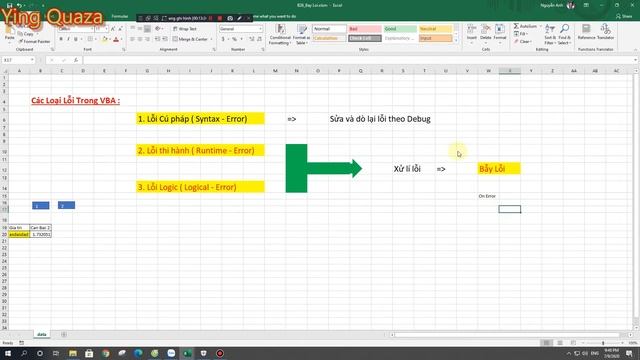The width and height of the screenshot is (640, 360).
Task: Click the Format Painter button
Action: click(34, 41)
